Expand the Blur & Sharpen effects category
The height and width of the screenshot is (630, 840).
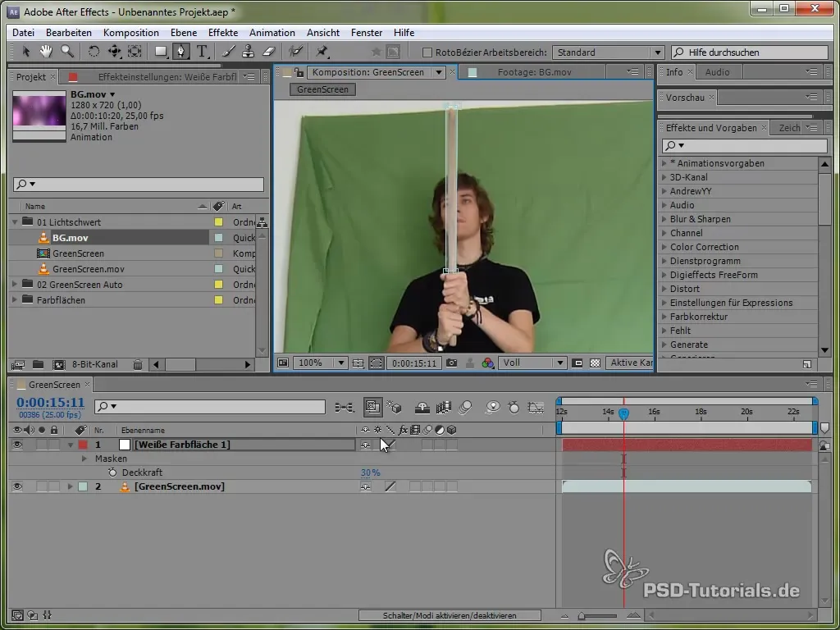click(664, 219)
